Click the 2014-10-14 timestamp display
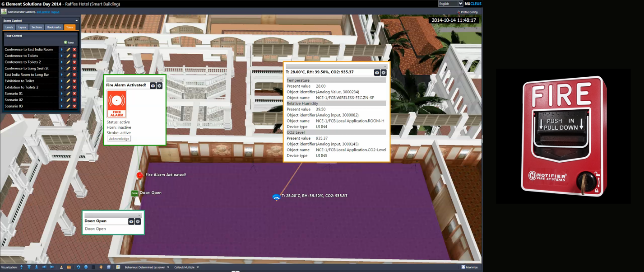 click(454, 20)
